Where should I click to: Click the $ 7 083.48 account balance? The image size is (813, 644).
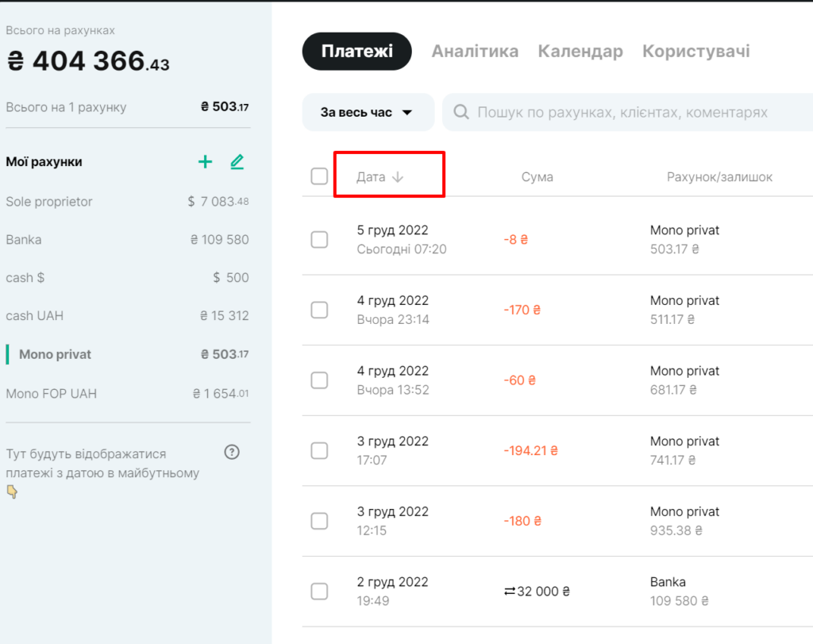pos(218,202)
